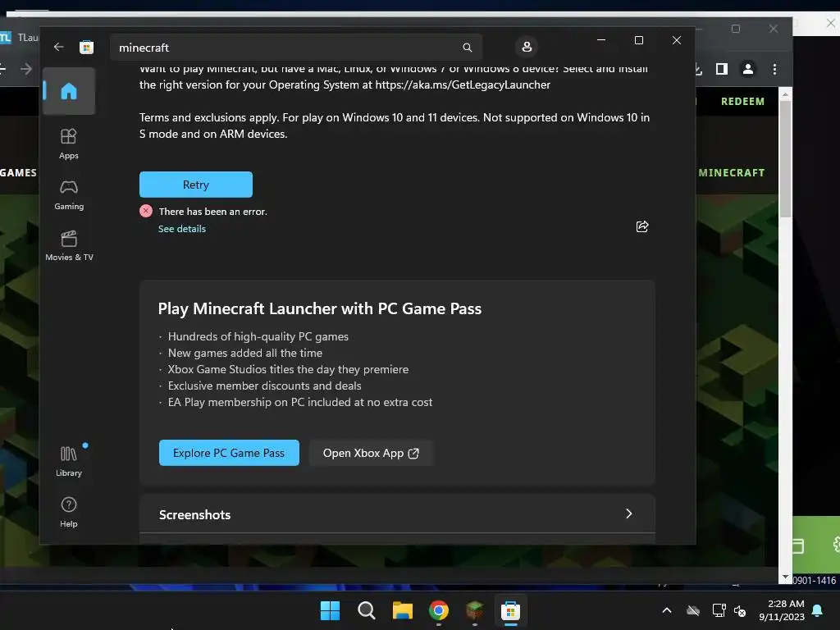This screenshot has width=840, height=630.
Task: Click browser profile icon in Chrome window
Action: tap(748, 69)
